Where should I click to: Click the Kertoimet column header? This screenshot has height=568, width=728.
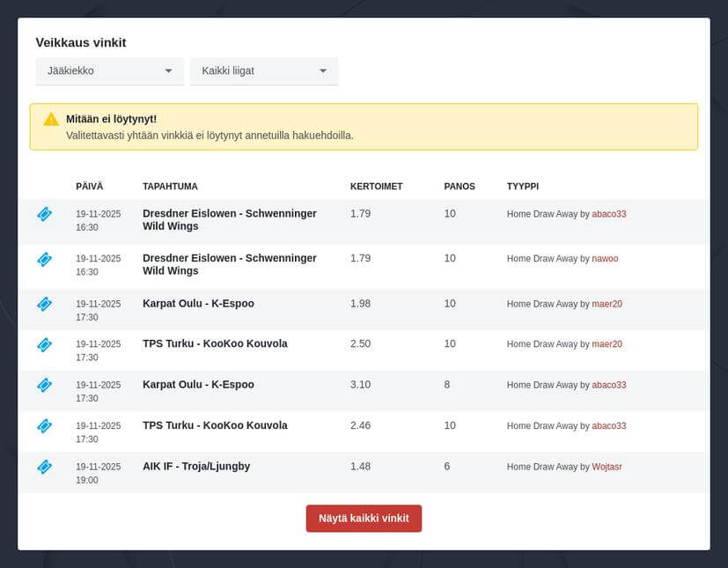(x=376, y=187)
